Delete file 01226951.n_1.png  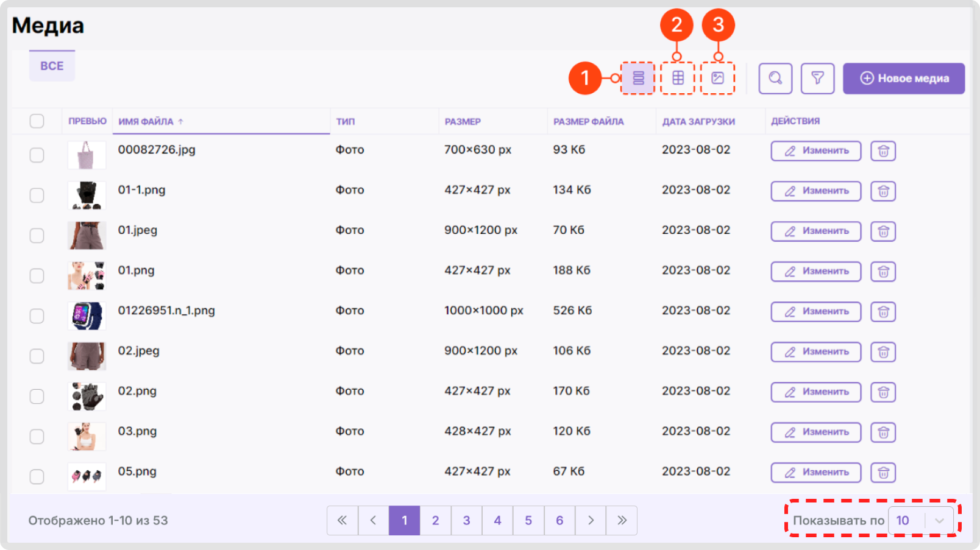pos(883,311)
